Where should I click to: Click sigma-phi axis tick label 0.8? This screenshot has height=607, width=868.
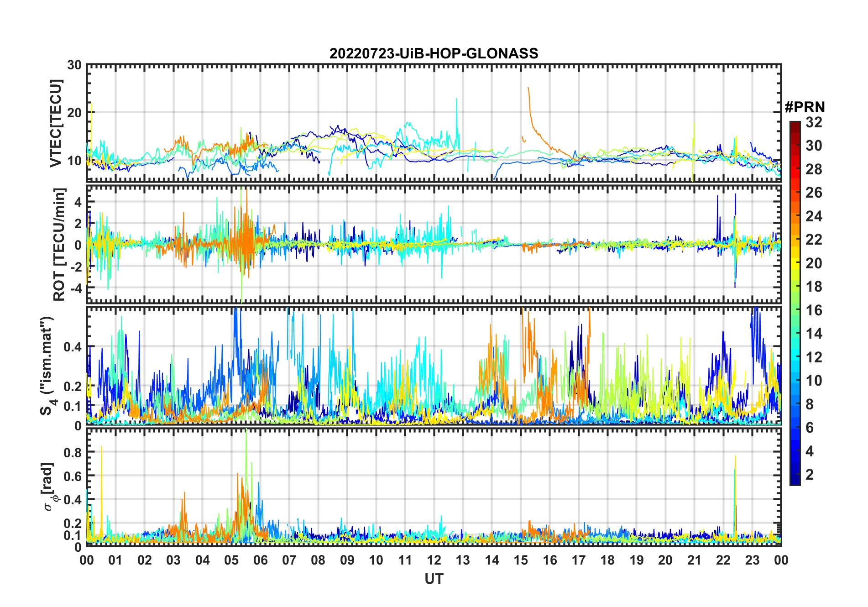(73, 452)
